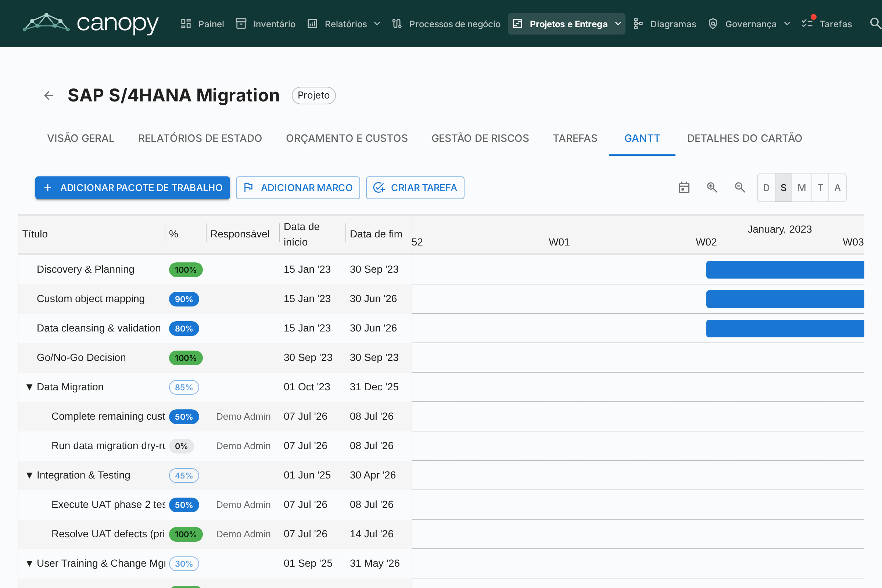
Task: Expand the Relatórios dropdown chevron
Action: (x=377, y=24)
